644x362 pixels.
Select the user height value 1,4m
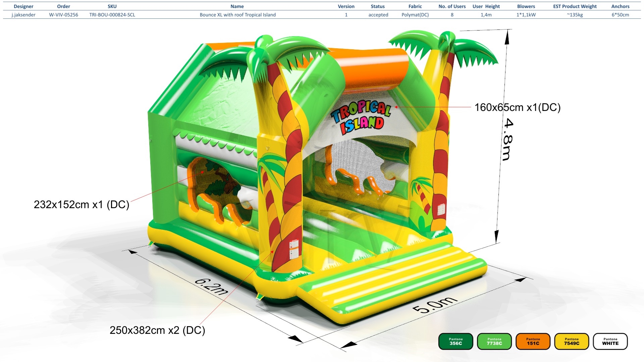coord(486,15)
